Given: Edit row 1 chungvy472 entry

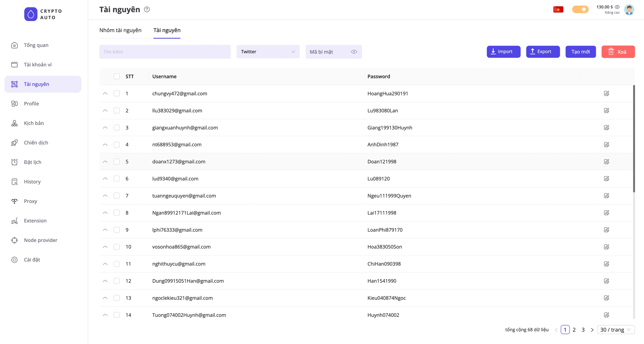Looking at the screenshot, I should (x=606, y=93).
